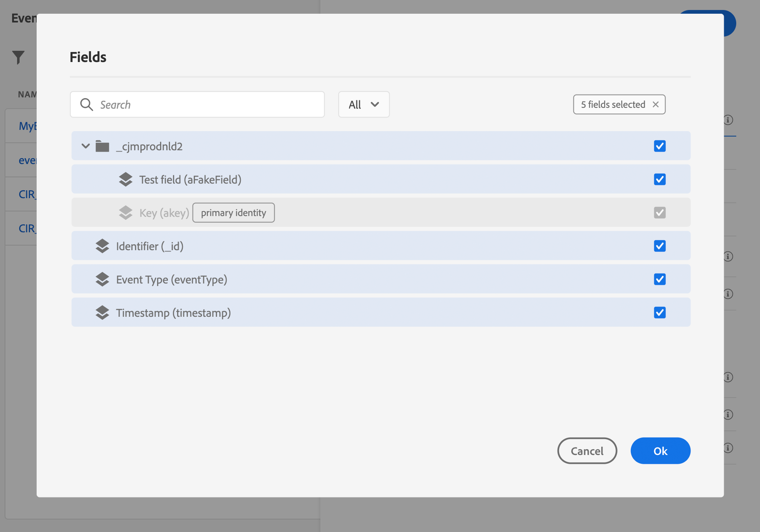
Task: Open the All filter dropdown
Action: 364,104
